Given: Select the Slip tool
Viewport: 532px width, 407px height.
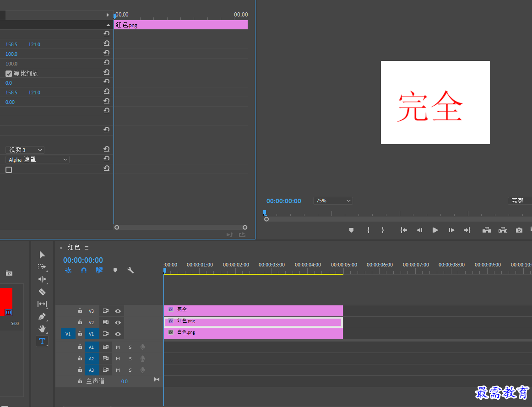Looking at the screenshot, I should coord(42,304).
